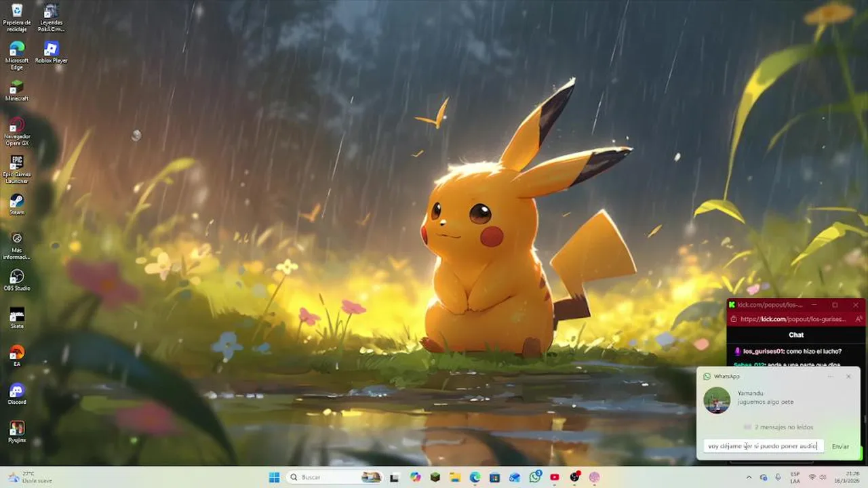Screen dimensions: 868x488
Task: Select the Epic Games Launcher desktop icon
Action: click(x=17, y=169)
